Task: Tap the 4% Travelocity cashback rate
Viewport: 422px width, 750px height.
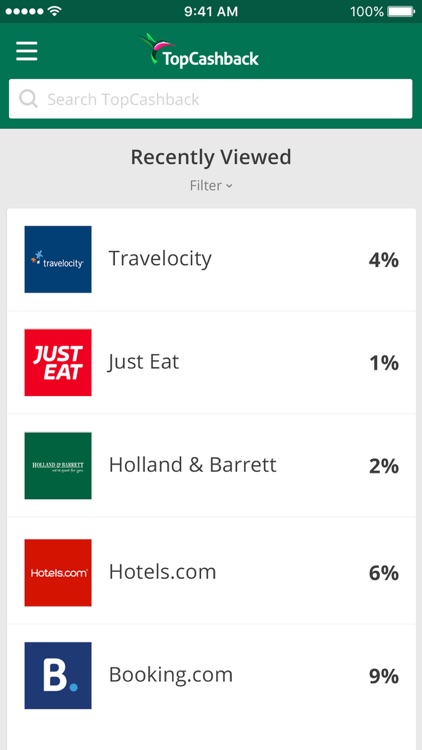Action: pyautogui.click(x=384, y=260)
